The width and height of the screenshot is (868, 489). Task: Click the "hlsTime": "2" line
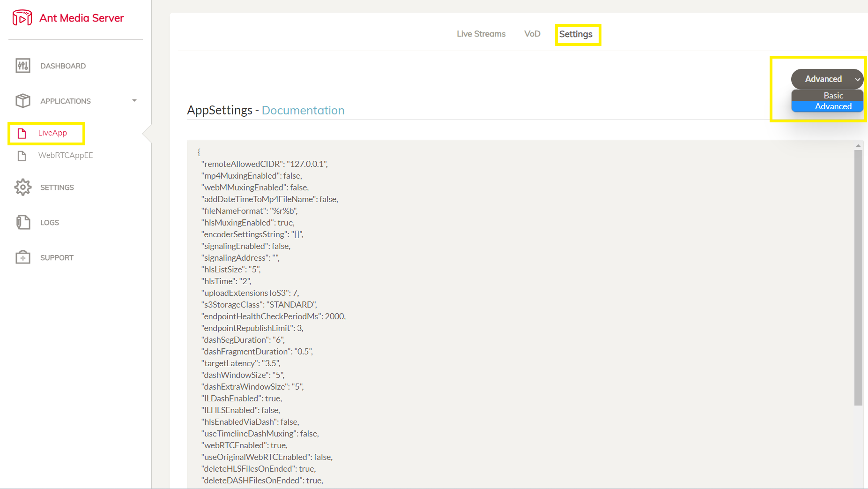[x=226, y=281]
